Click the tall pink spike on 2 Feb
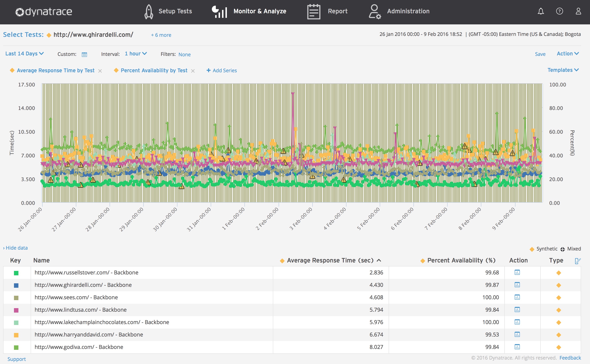 [x=293, y=94]
